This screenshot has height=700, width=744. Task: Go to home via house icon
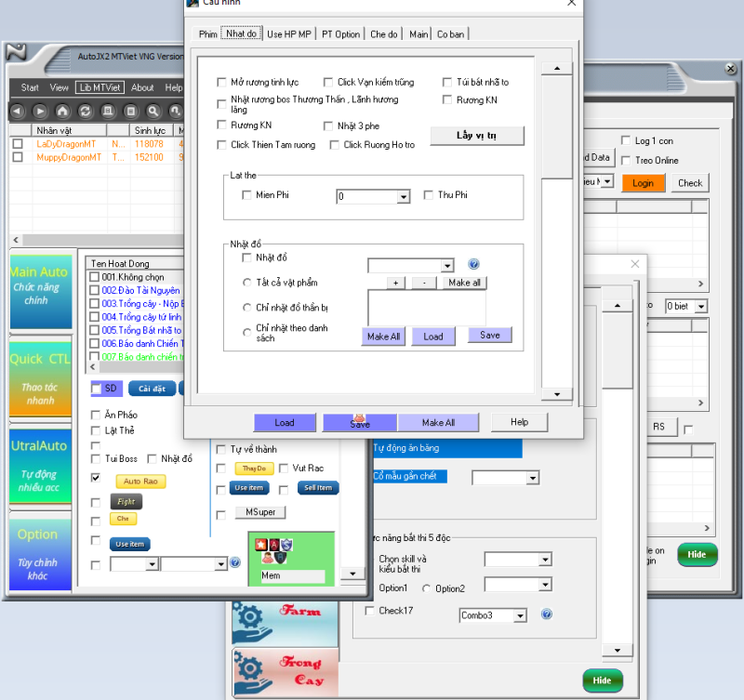coord(63,112)
